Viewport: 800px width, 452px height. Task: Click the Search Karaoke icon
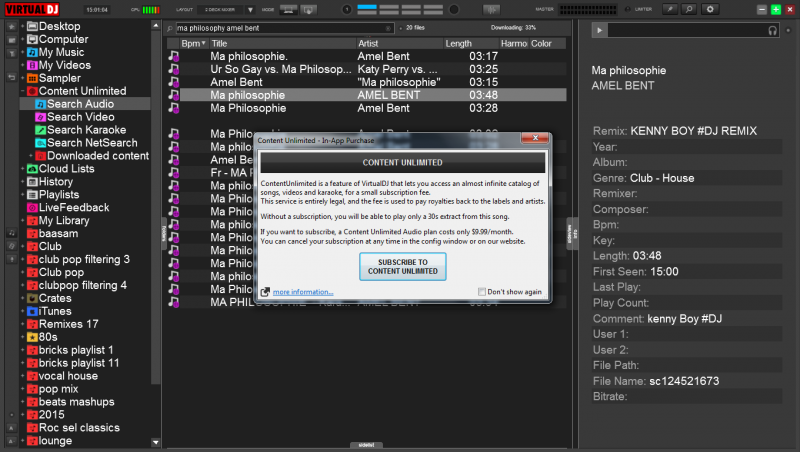pyautogui.click(x=40, y=130)
